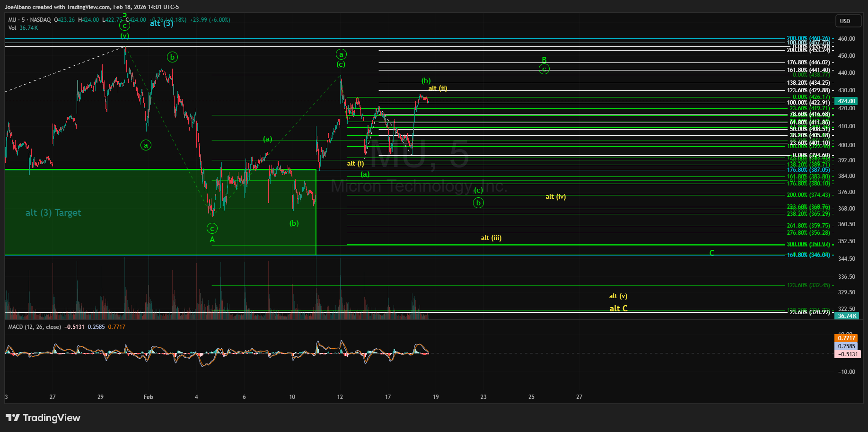Select the green 'B' wave label
This screenshot has height=432, width=868.
544,60
